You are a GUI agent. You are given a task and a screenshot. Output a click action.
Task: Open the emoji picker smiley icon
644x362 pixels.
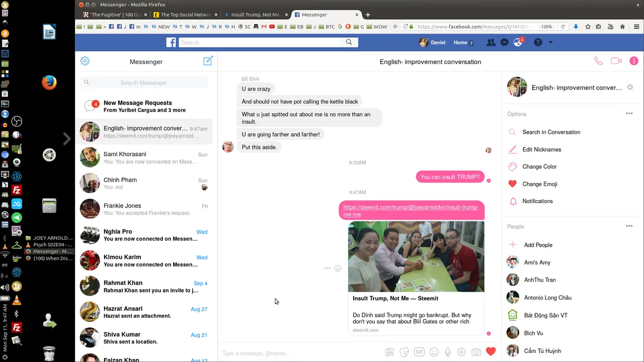434,352
